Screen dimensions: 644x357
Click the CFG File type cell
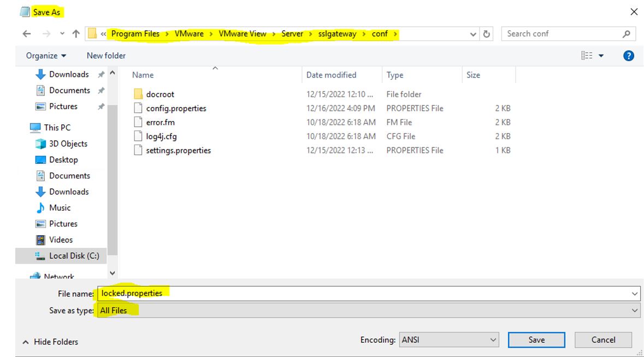pos(401,136)
